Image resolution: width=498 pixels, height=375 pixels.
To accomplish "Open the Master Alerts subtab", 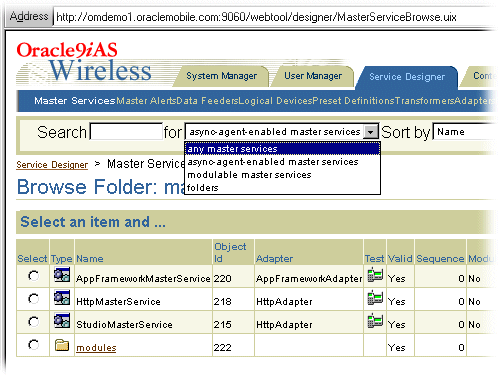I will tap(146, 101).
